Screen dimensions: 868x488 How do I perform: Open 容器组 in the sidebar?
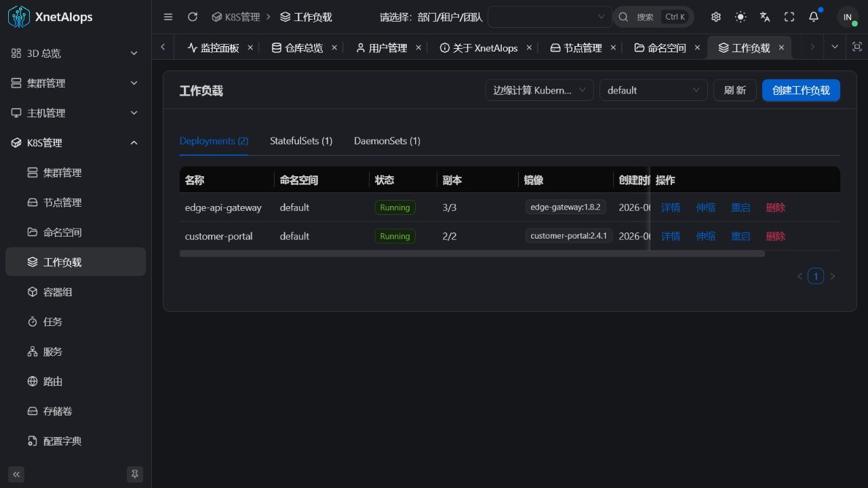click(75, 291)
